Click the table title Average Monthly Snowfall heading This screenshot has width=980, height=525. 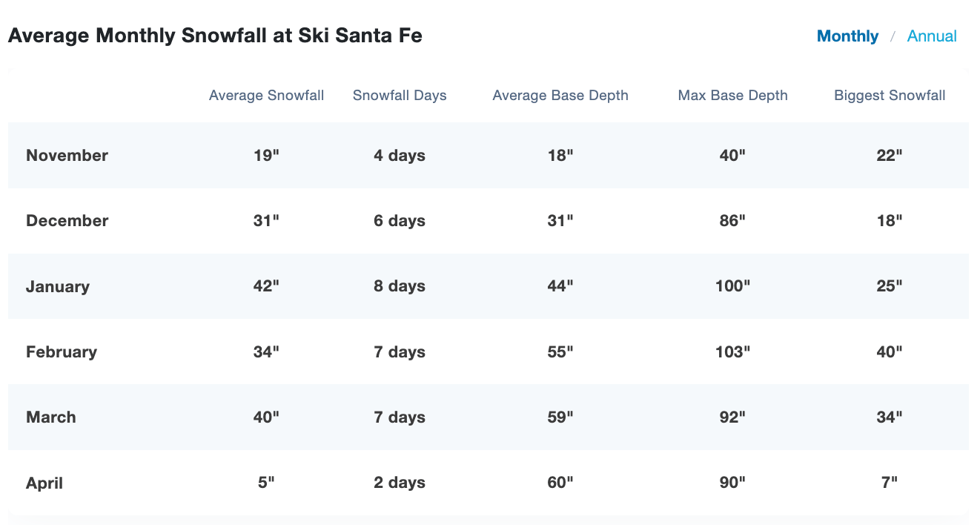click(x=215, y=36)
